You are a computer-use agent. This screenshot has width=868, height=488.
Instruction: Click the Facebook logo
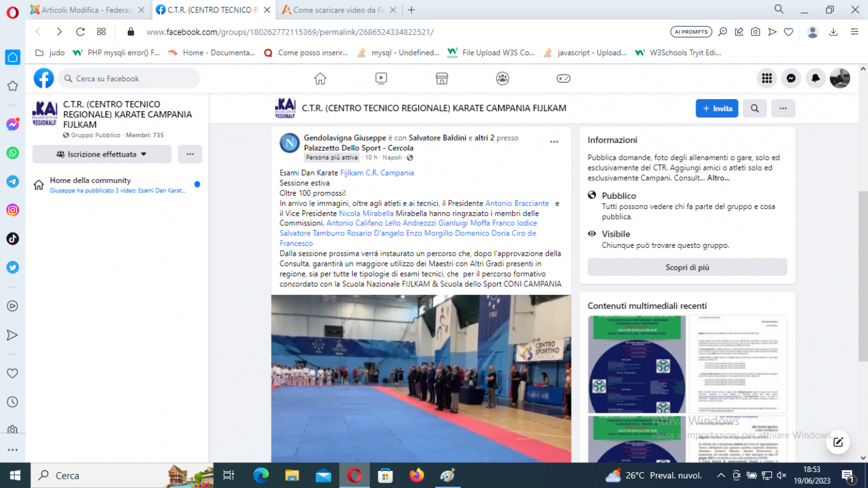tap(44, 78)
